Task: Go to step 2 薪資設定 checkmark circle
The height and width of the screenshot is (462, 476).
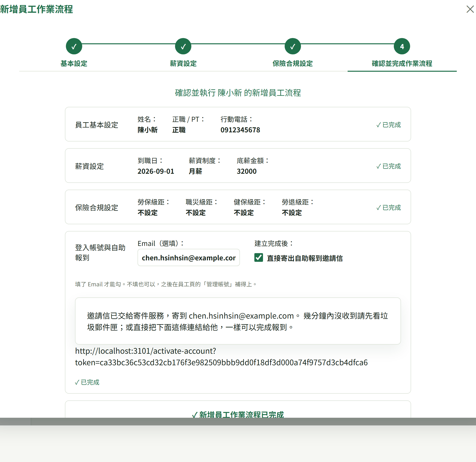Action: (x=183, y=46)
